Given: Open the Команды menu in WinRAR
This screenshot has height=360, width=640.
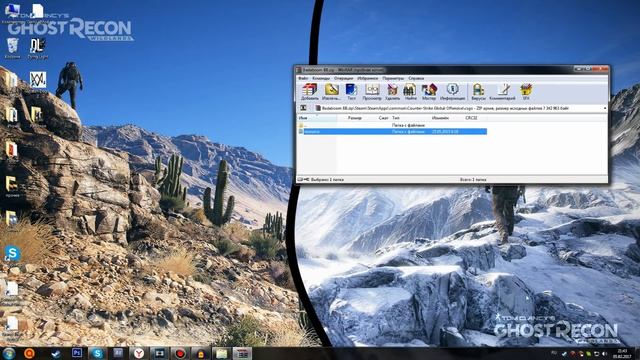Looking at the screenshot, I should pyautogui.click(x=321, y=78).
